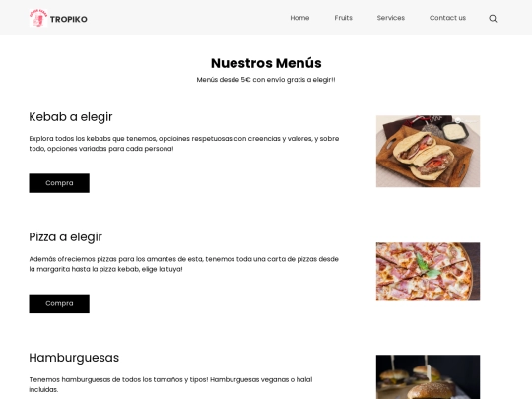Click the kebab description paragraph

[x=184, y=144]
